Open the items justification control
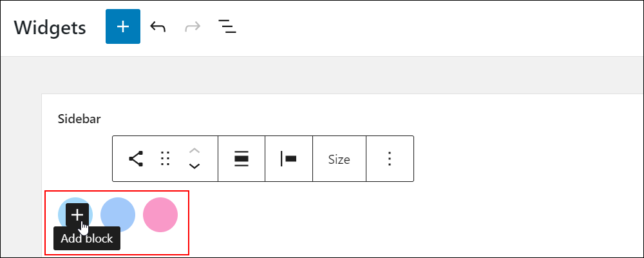Image resolution: width=644 pixels, height=258 pixels. tap(289, 159)
